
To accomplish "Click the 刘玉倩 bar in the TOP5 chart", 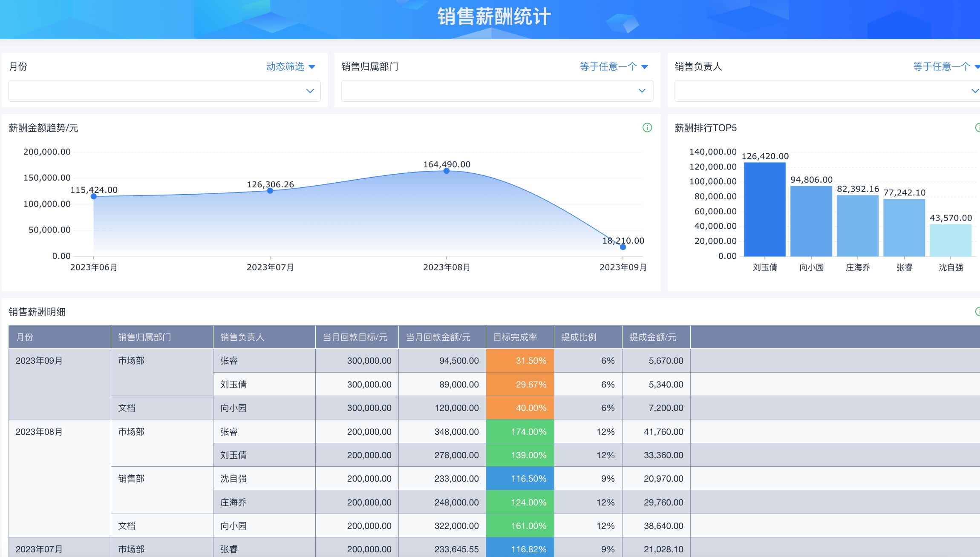I will 764,210.
